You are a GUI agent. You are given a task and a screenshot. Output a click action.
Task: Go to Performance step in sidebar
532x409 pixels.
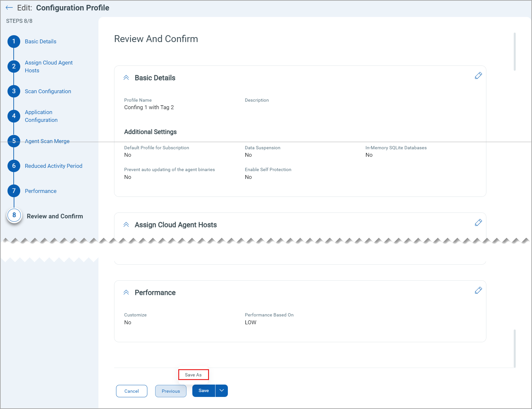point(41,191)
